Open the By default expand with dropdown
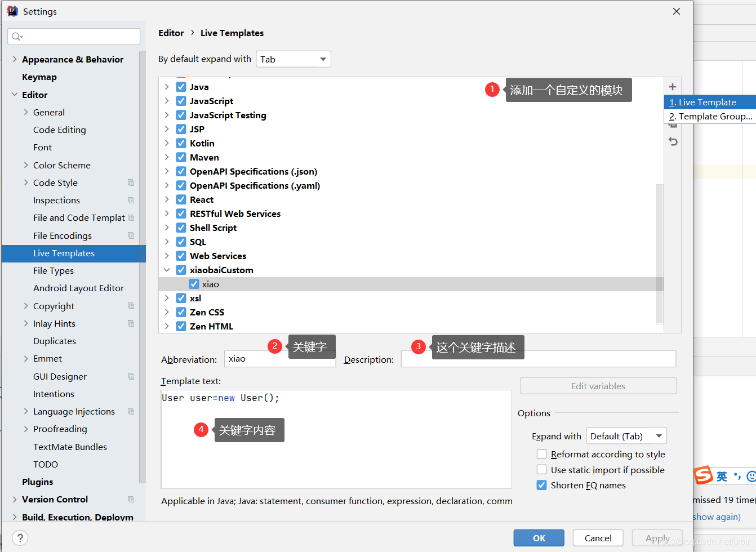Screen dimensions: 756x552 (x=293, y=59)
